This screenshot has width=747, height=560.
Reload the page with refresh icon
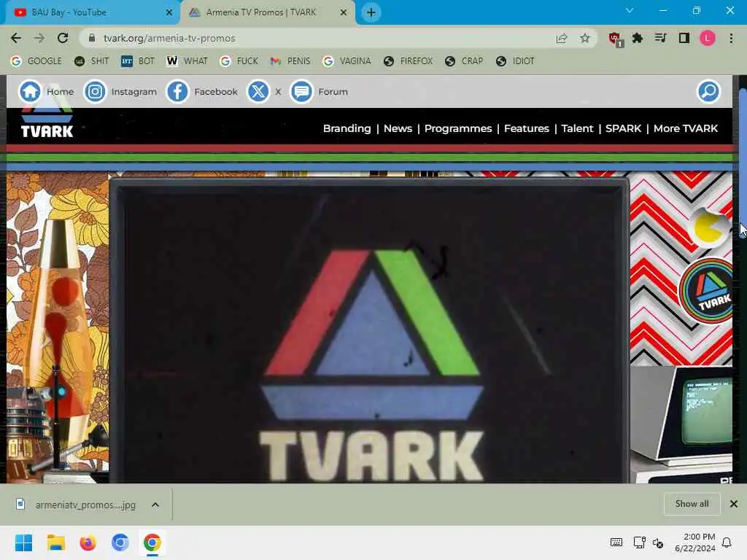coord(63,38)
